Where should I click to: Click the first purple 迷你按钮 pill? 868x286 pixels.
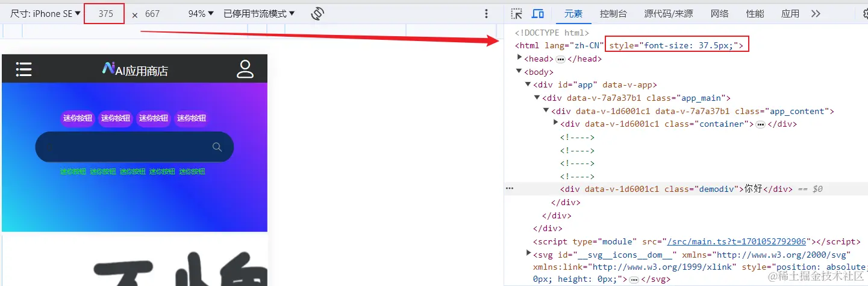[78, 118]
